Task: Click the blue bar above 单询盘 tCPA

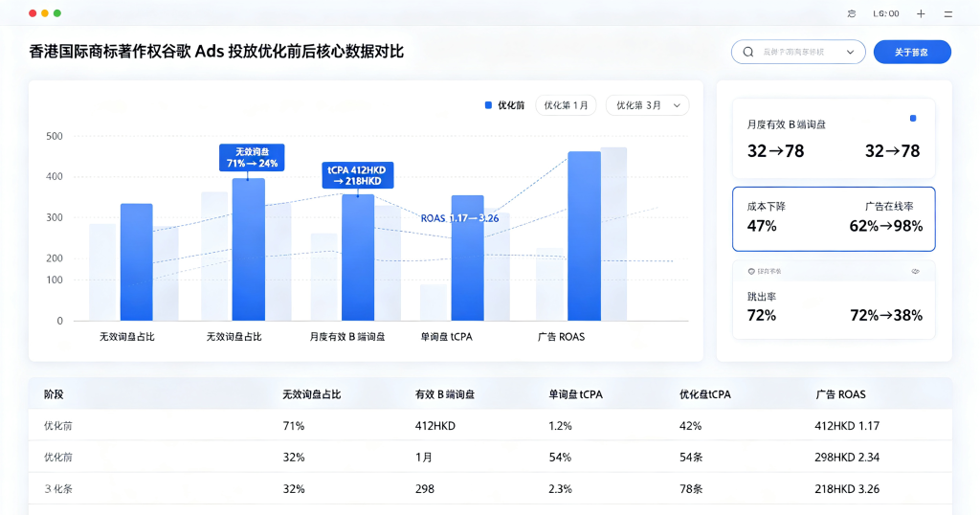Action: 467,258
